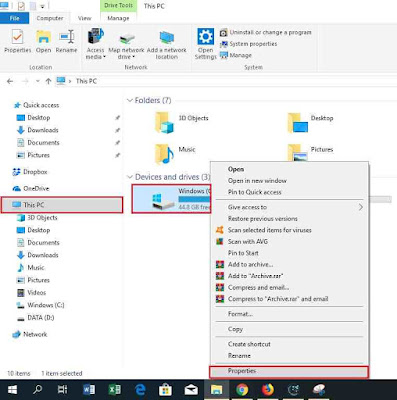This screenshot has width=397, height=400.
Task: Choose Scan selected items for viruses
Action: point(289,230)
